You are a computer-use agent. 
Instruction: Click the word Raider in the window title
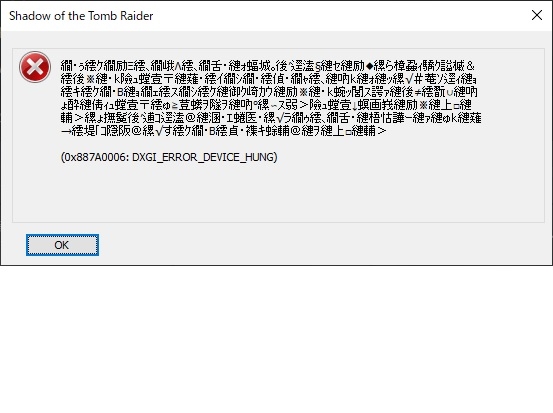[136, 16]
